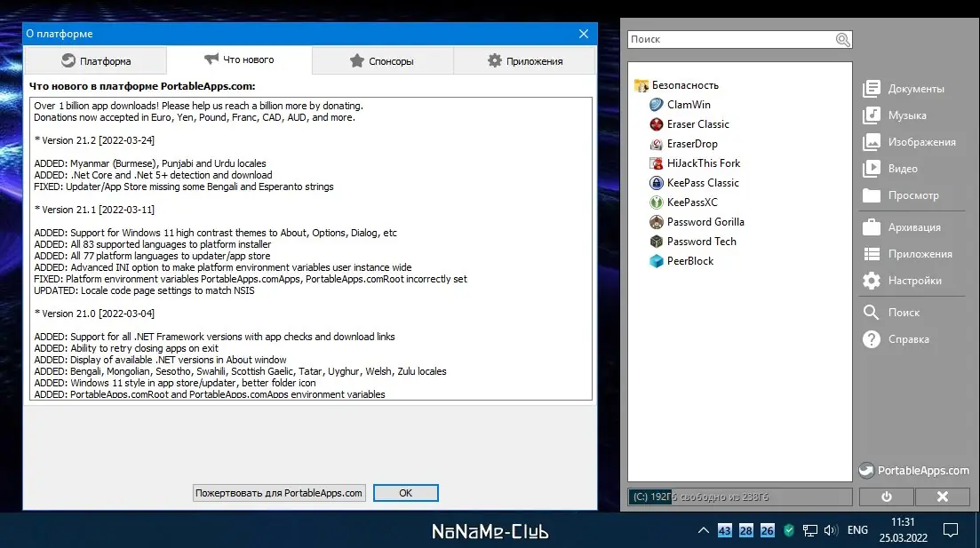Click the C: drive free space bar

pos(740,496)
